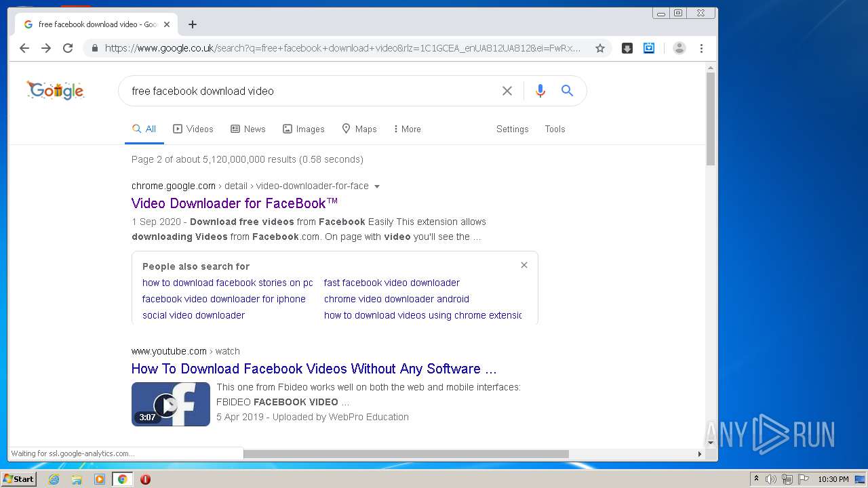Open the network tray icon
The image size is (868, 488).
click(787, 479)
